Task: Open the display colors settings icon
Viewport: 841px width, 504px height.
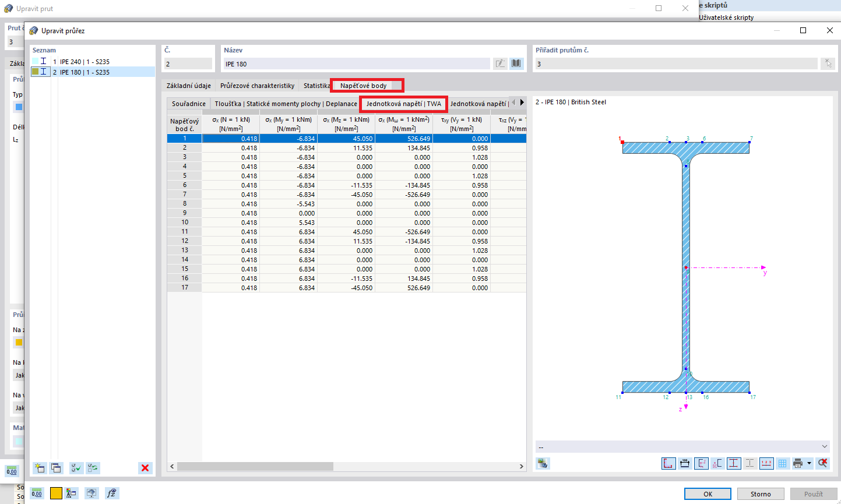Action: pos(72,493)
